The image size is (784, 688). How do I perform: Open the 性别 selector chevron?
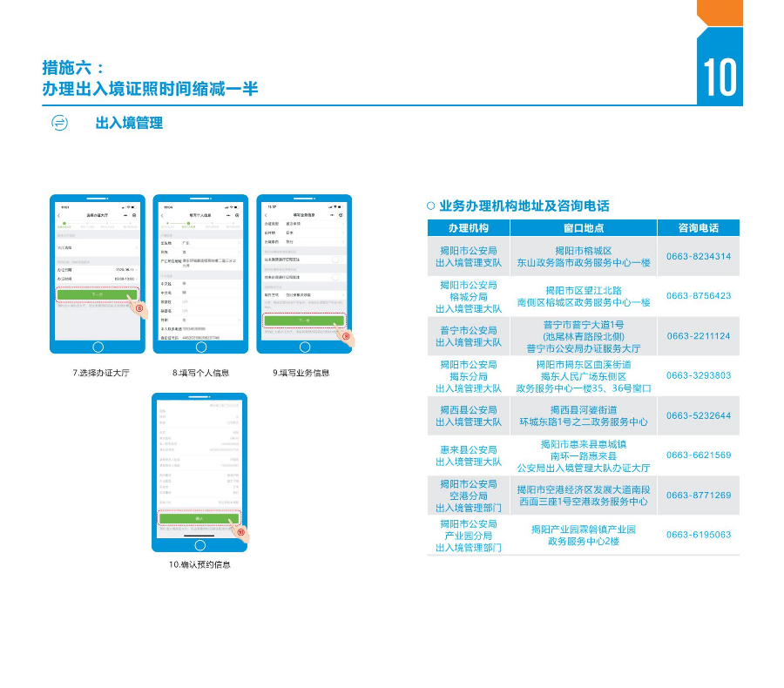(240, 320)
